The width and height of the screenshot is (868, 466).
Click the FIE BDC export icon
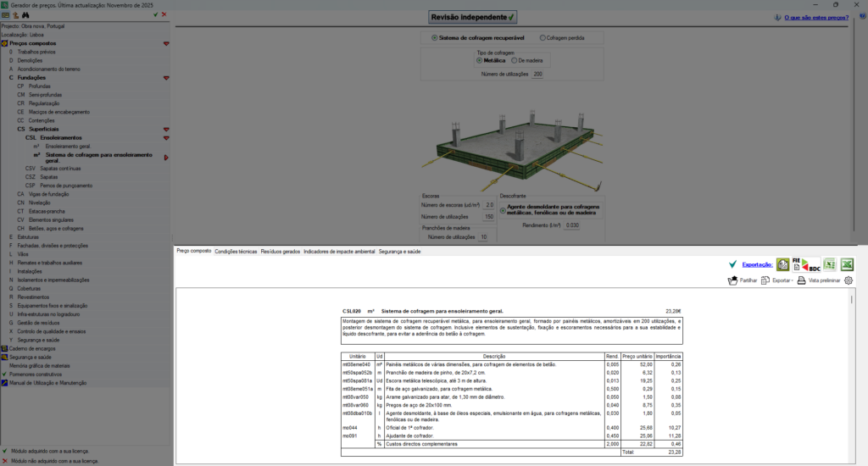click(x=805, y=265)
